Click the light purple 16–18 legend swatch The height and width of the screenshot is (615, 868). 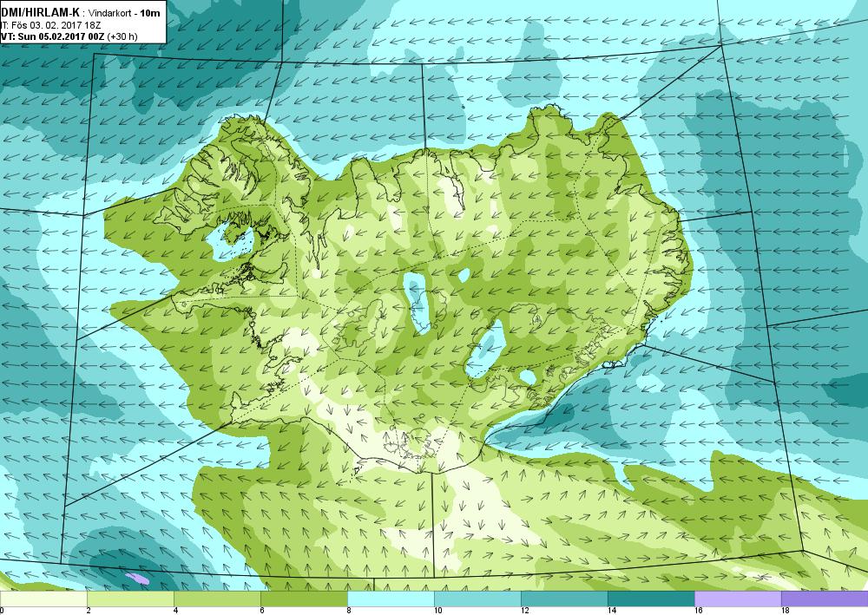pyautogui.click(x=738, y=599)
